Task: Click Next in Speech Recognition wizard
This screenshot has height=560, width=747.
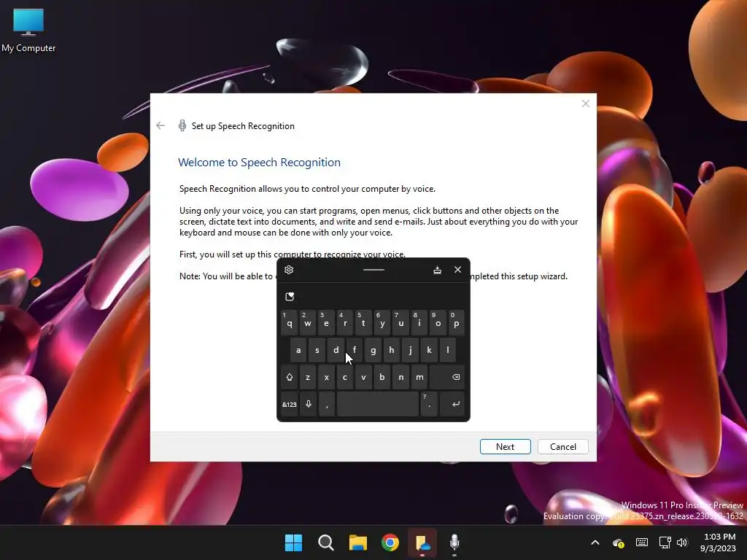Action: [x=505, y=447]
